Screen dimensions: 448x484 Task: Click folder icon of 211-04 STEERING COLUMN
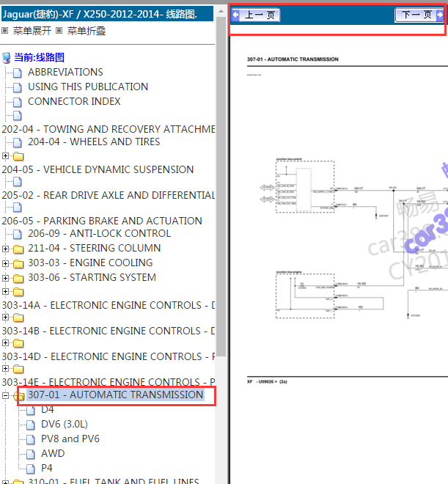click(18, 249)
